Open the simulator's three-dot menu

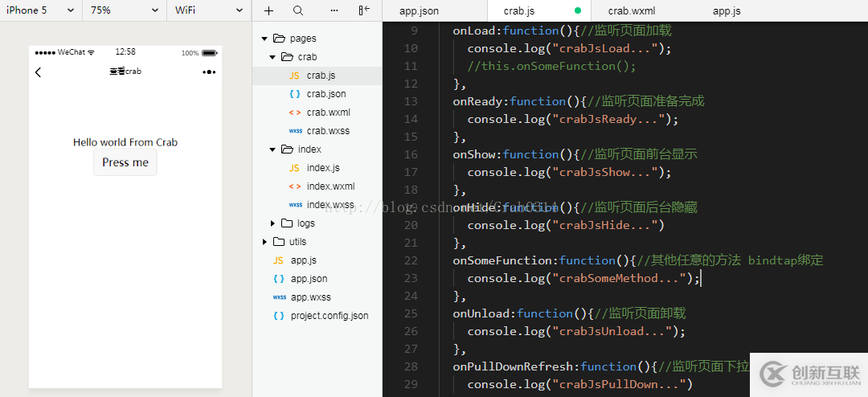[x=209, y=72]
